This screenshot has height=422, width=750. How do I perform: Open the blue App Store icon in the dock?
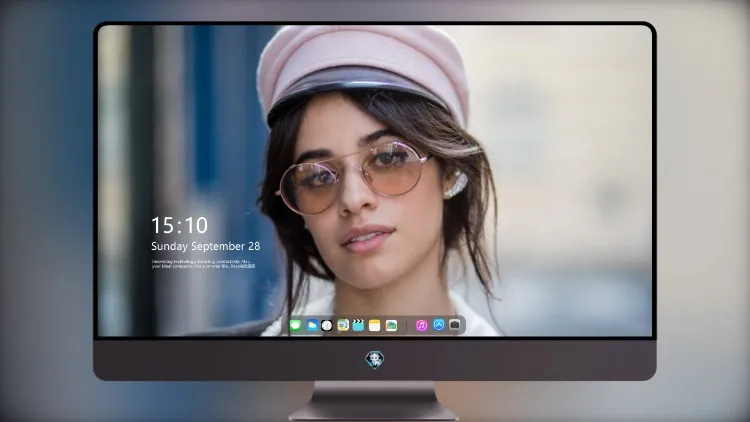click(439, 325)
